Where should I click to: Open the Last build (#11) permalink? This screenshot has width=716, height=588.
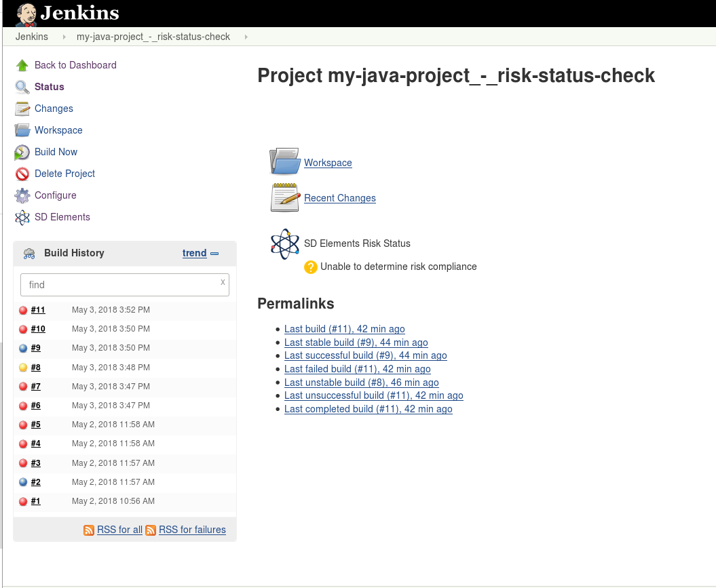pos(344,329)
